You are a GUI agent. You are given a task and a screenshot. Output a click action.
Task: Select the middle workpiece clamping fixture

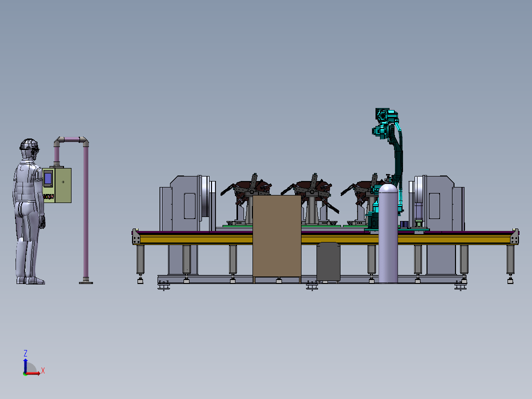(x=310, y=198)
